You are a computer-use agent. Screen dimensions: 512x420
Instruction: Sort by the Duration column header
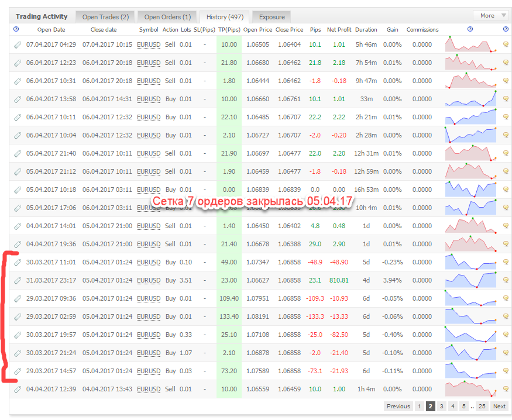pyautogui.click(x=366, y=30)
